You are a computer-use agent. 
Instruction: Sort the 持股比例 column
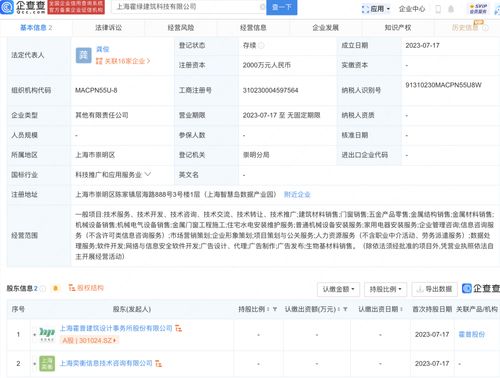[268, 309]
